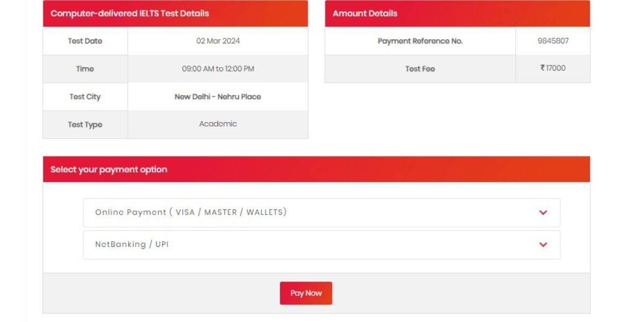
Task: Expand the NetBanking / UPI chevron
Action: [543, 244]
